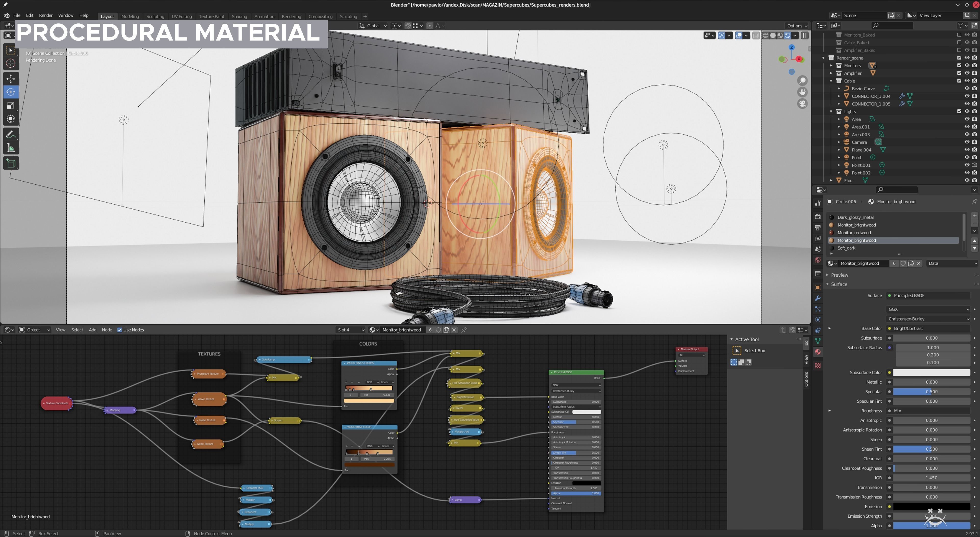Select Dark_glossy_metal material slot

point(893,217)
